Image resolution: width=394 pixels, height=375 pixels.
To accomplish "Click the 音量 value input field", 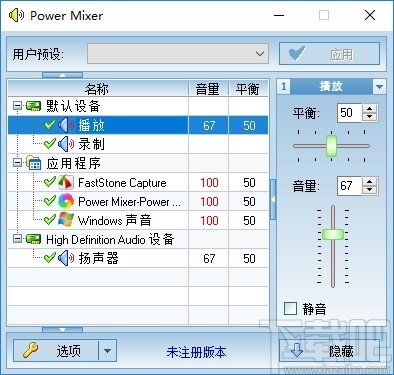I will [x=350, y=185].
